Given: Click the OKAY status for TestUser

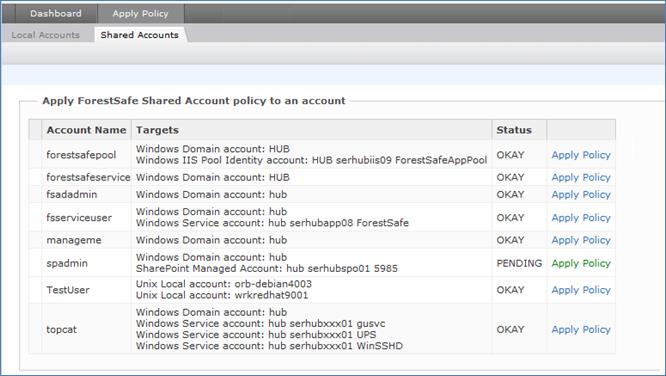Looking at the screenshot, I should pos(510,290).
